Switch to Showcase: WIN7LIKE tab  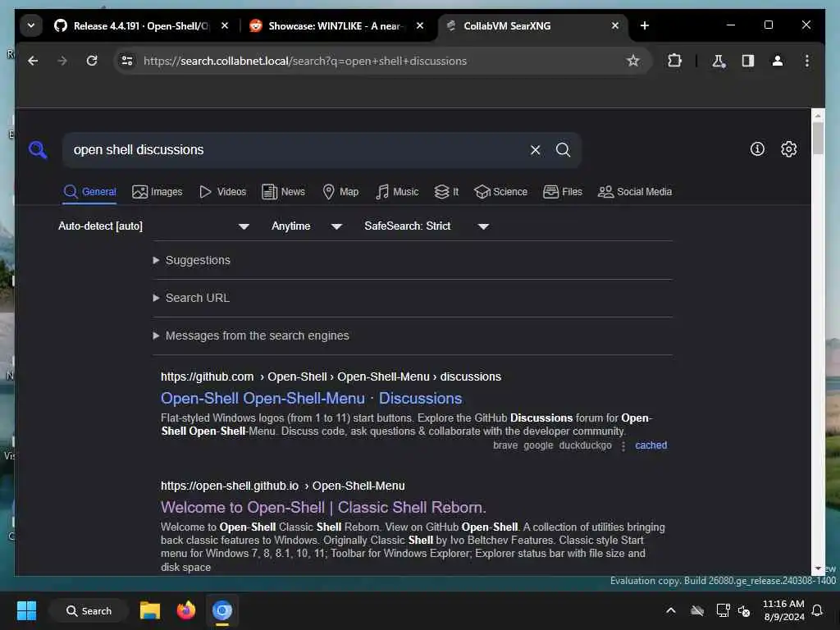click(x=336, y=25)
